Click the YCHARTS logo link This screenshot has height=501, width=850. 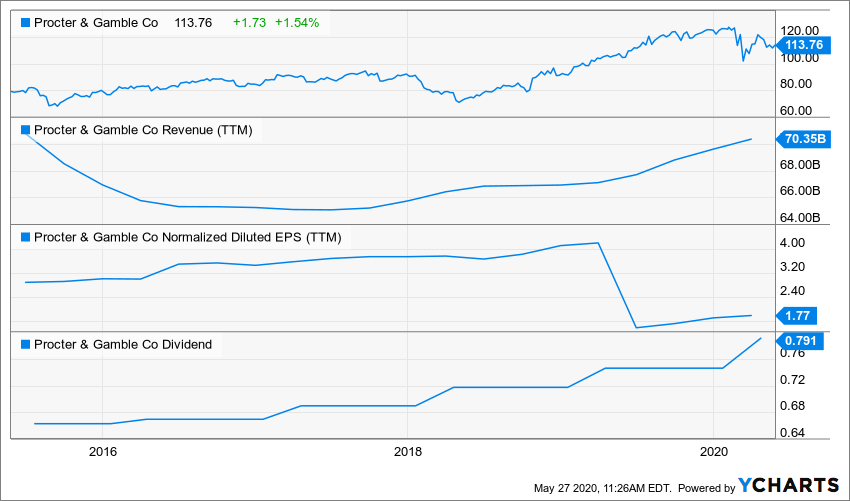pos(789,485)
